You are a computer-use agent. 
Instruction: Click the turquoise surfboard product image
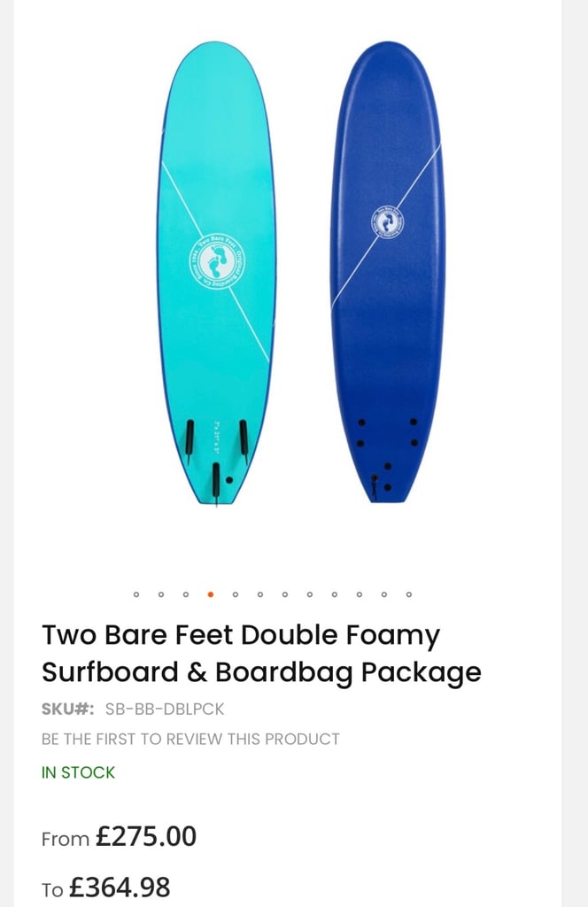pos(216,274)
